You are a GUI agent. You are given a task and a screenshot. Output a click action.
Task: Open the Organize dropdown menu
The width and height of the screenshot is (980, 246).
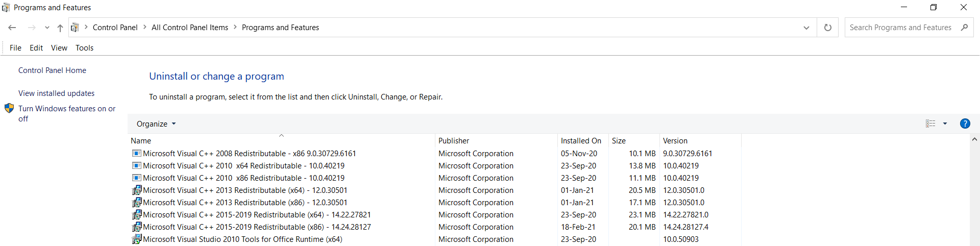[156, 124]
